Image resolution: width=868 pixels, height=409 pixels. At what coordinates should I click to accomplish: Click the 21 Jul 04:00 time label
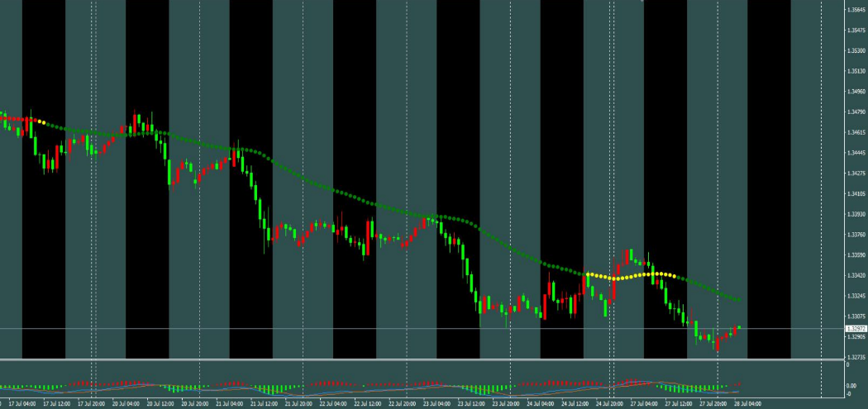tap(229, 404)
